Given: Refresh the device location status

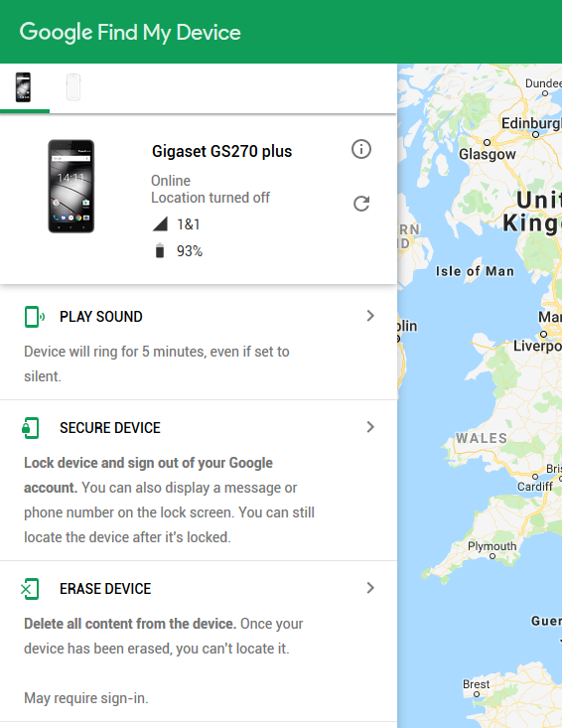Looking at the screenshot, I should coord(361,204).
